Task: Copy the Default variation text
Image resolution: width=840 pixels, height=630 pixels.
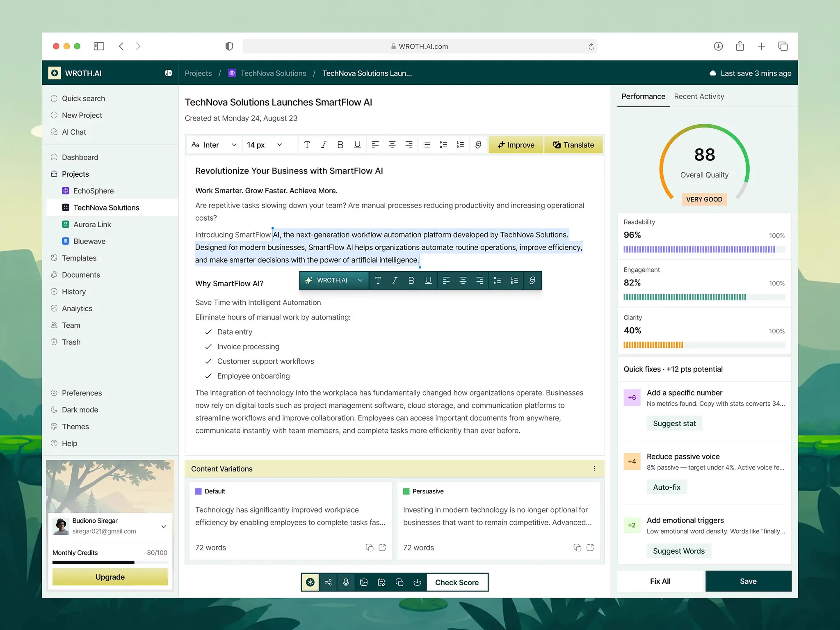Action: pos(370,548)
